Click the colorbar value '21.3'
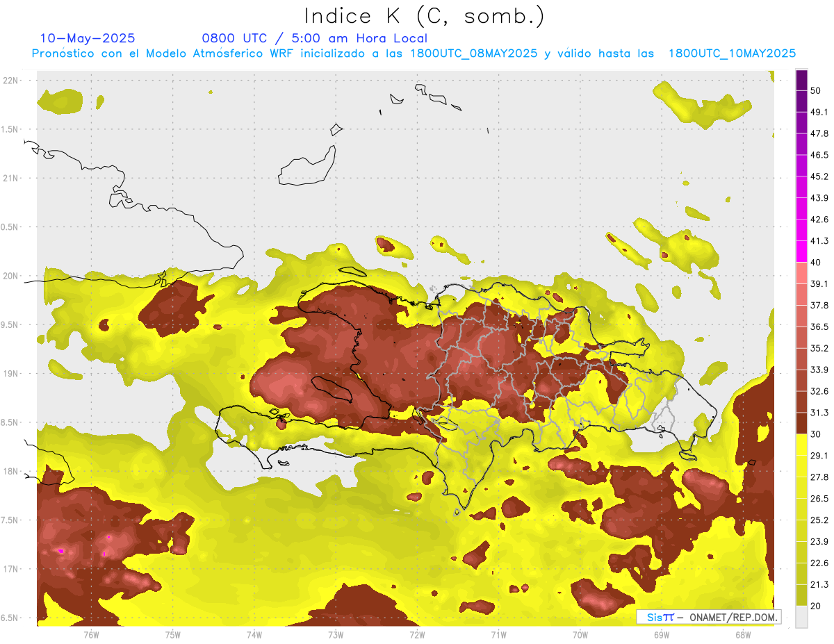 (x=819, y=585)
